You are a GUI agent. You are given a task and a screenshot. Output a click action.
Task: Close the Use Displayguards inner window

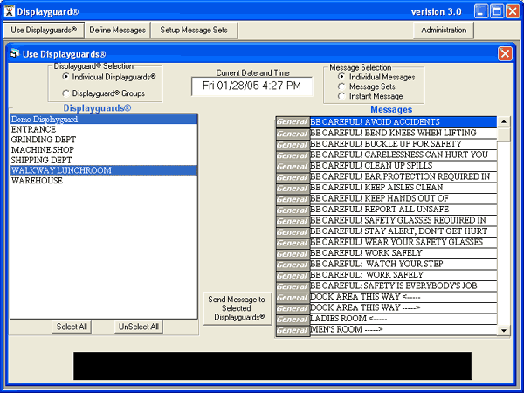click(x=505, y=53)
